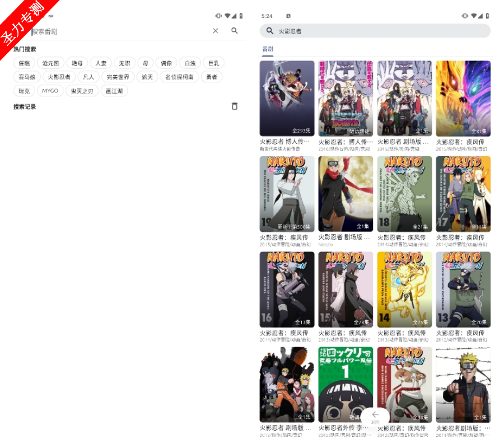Select the 凡人 hot search chip
The height and width of the screenshot is (448, 504).
(88, 77)
